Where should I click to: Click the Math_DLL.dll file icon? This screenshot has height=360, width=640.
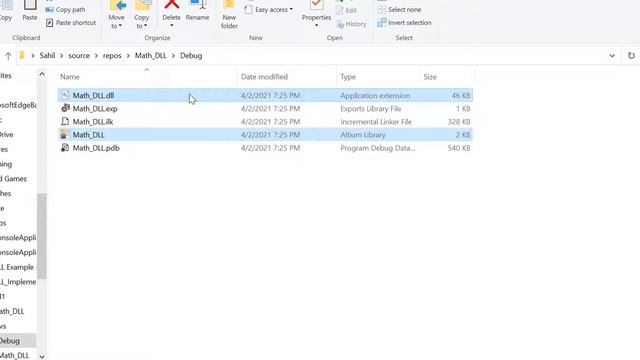click(65, 95)
